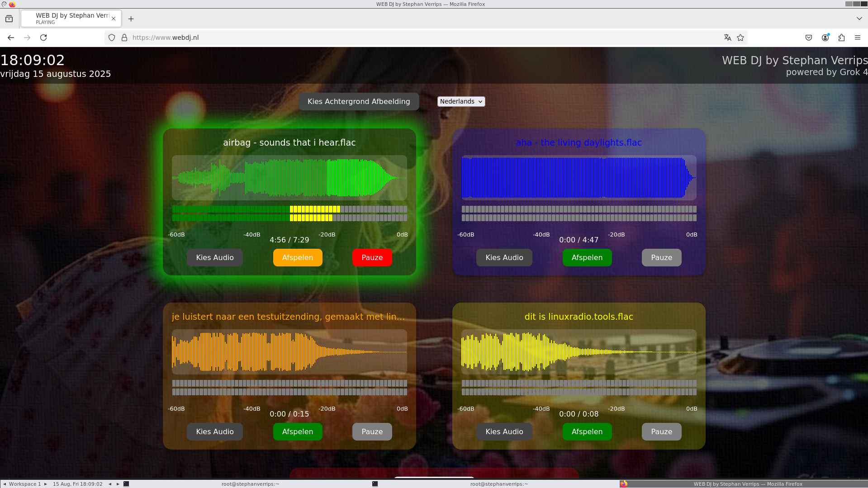Open the translate page icon

click(727, 38)
